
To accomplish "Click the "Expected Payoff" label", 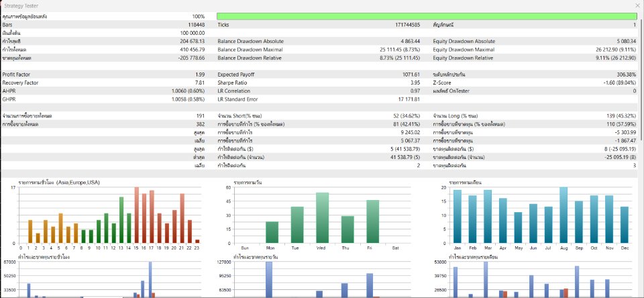I will click(x=237, y=74).
